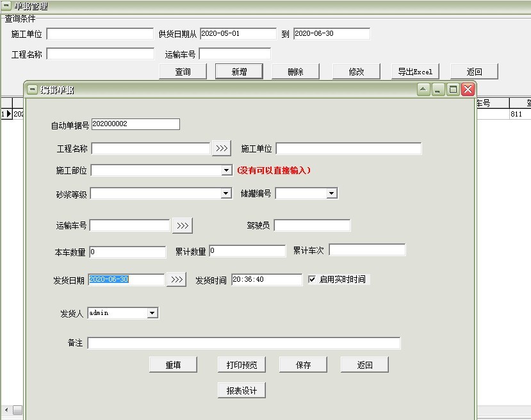Click the 驾驶员 driver field

(312, 225)
